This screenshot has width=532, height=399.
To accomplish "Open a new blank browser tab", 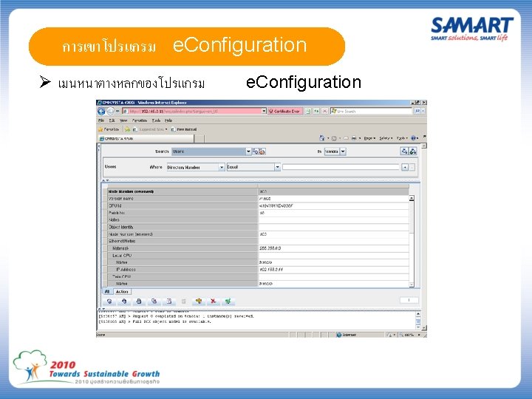I will click(x=199, y=138).
